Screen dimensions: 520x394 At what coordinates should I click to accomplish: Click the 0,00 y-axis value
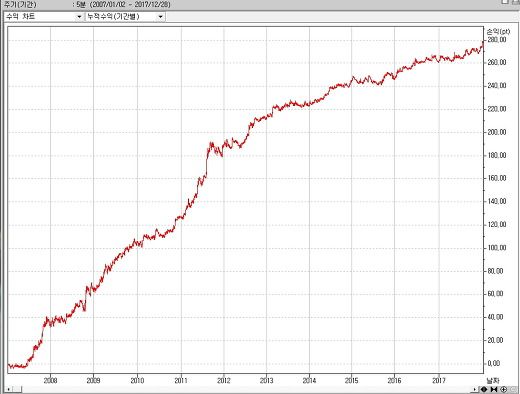point(494,363)
